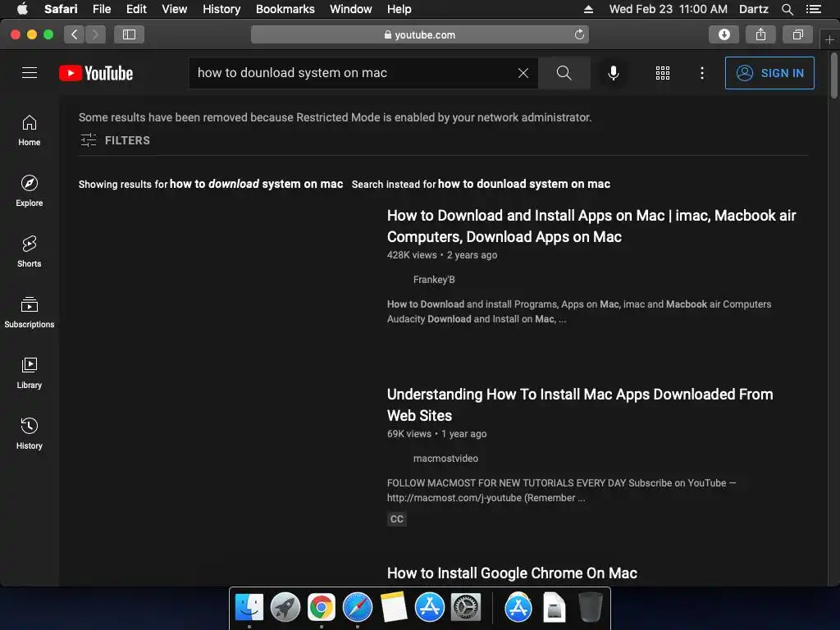Open the History menu in menu bar
This screenshot has height=630, width=840.
[x=221, y=9]
